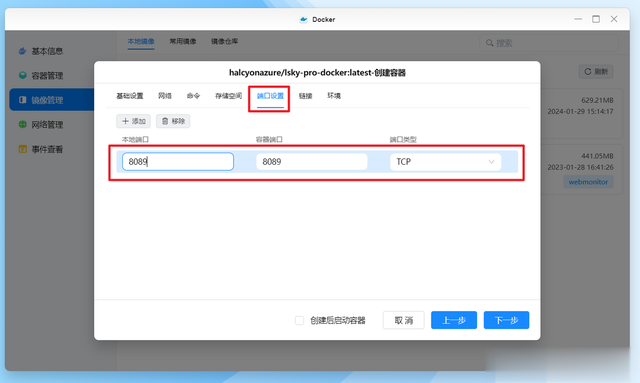Open the TCP port type dropdown
The image size is (640, 383).
[445, 162]
